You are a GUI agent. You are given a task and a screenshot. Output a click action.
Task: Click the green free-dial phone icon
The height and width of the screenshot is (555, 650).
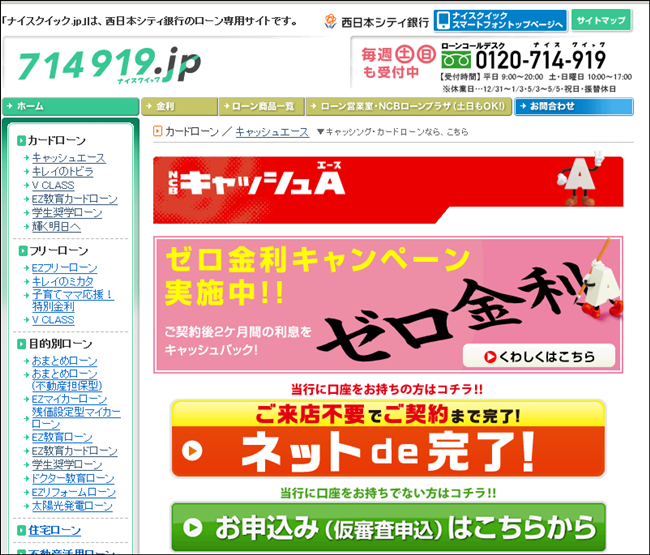456,60
